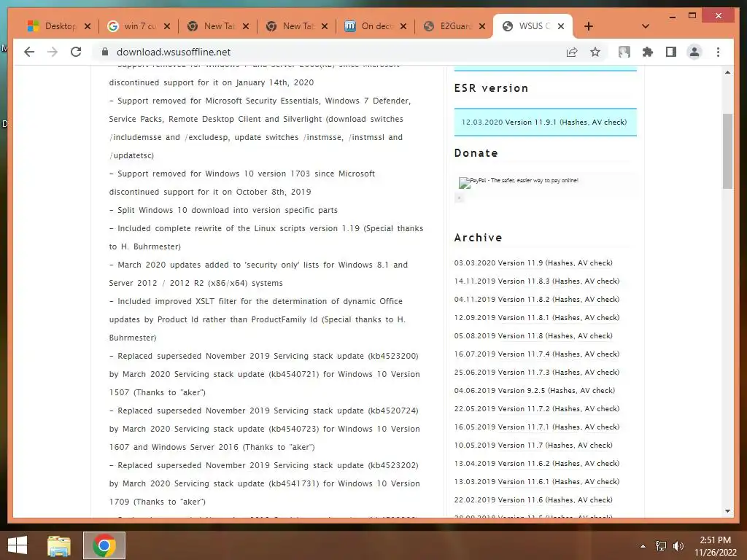Click the gray extension icon beside puzzle
Image resolution: width=747 pixels, height=560 pixels.
(624, 52)
